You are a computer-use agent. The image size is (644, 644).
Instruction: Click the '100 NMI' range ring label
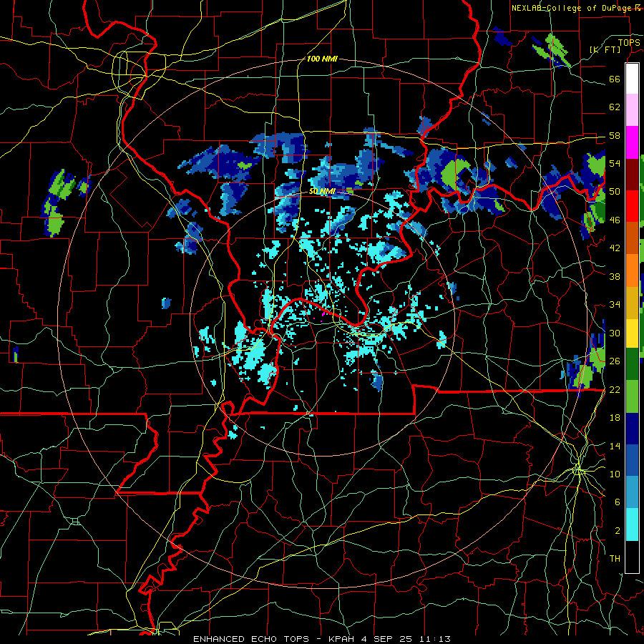coord(322,59)
